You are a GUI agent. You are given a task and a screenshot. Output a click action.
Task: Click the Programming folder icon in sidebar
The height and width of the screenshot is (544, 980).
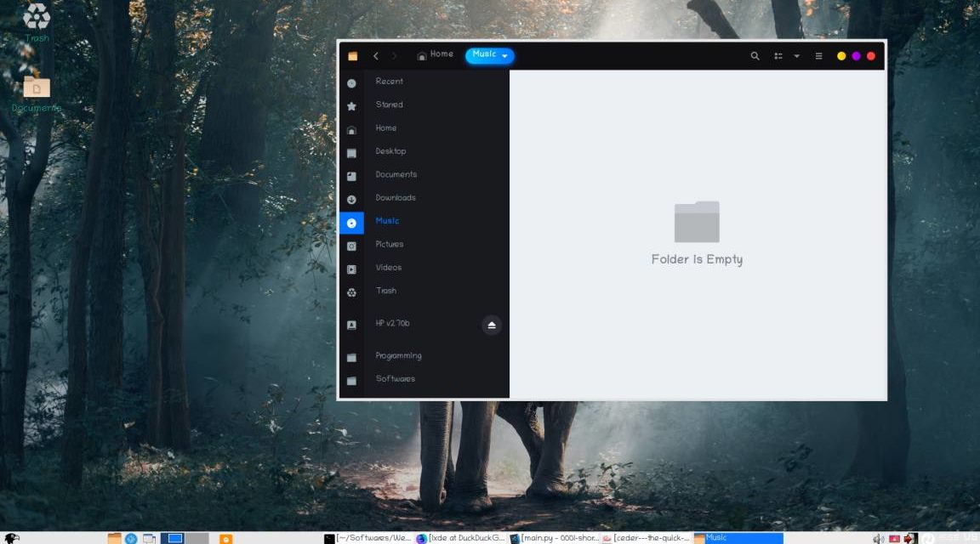pyautogui.click(x=351, y=357)
